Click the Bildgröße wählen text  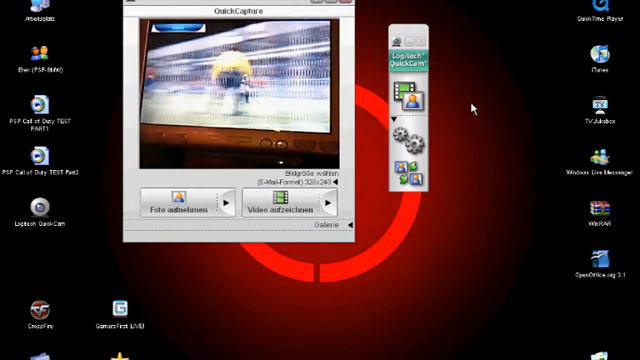tap(311, 173)
